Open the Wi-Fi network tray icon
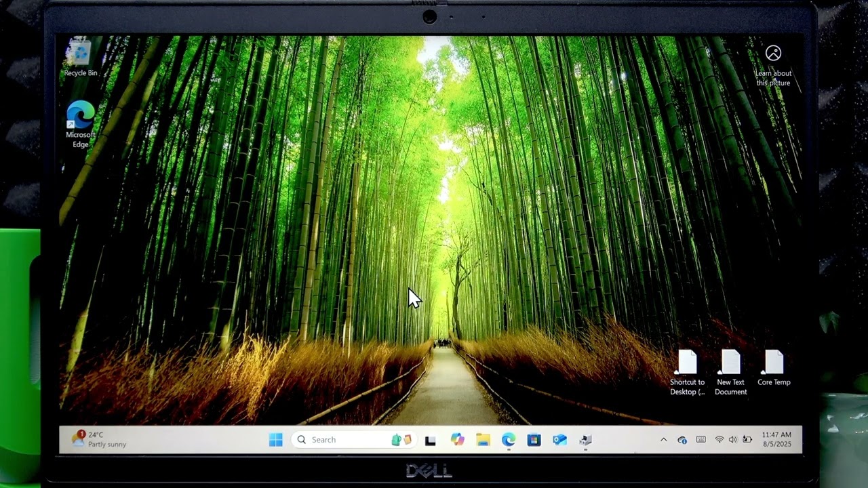 (719, 440)
